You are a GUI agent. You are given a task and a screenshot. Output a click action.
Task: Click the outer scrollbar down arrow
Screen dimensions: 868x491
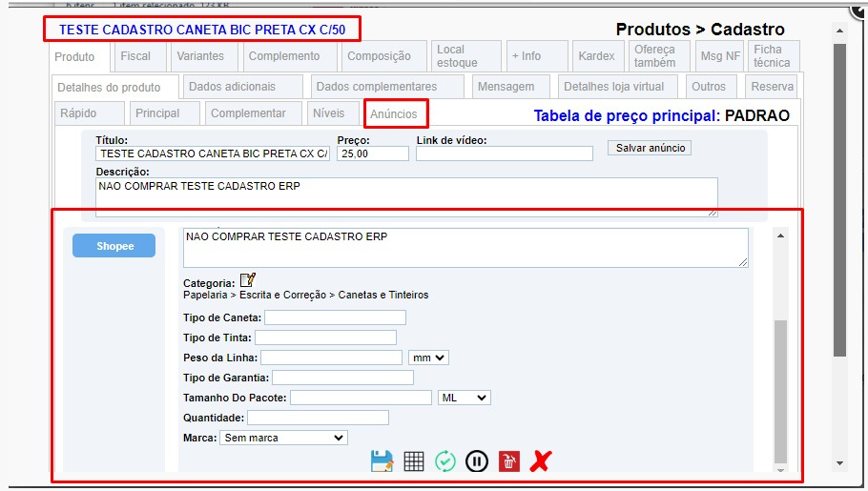(x=839, y=463)
